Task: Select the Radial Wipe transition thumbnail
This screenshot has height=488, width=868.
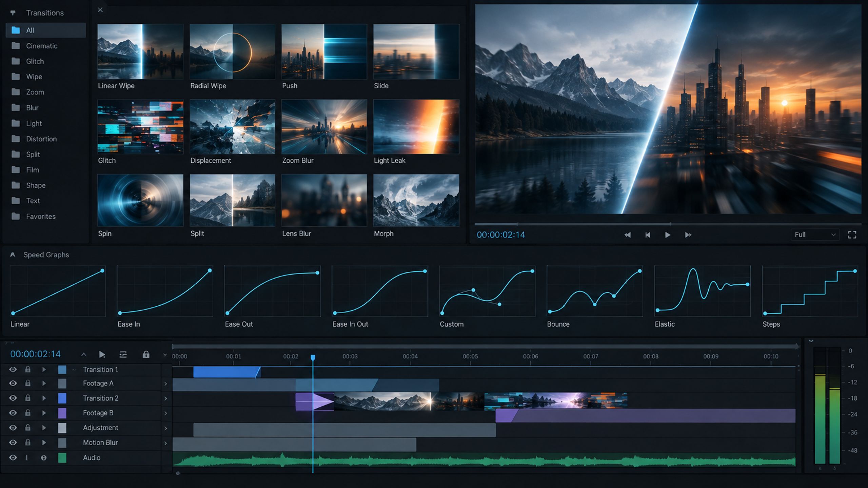Action: coord(232,51)
